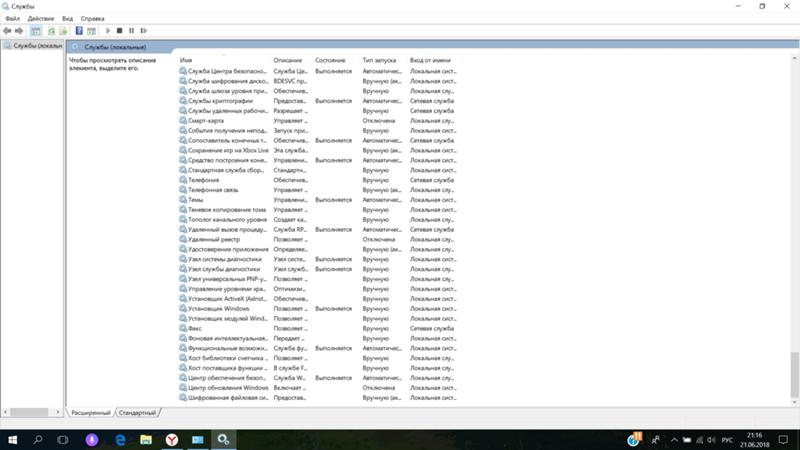Click the Restart service icon
The height and width of the screenshot is (450, 800).
(x=144, y=31)
